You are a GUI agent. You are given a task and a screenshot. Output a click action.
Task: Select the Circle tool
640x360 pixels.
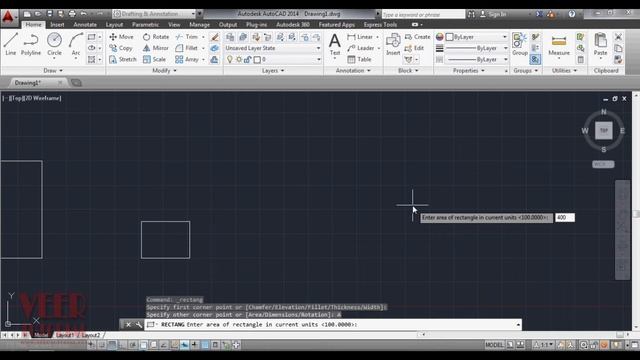[x=54, y=44]
